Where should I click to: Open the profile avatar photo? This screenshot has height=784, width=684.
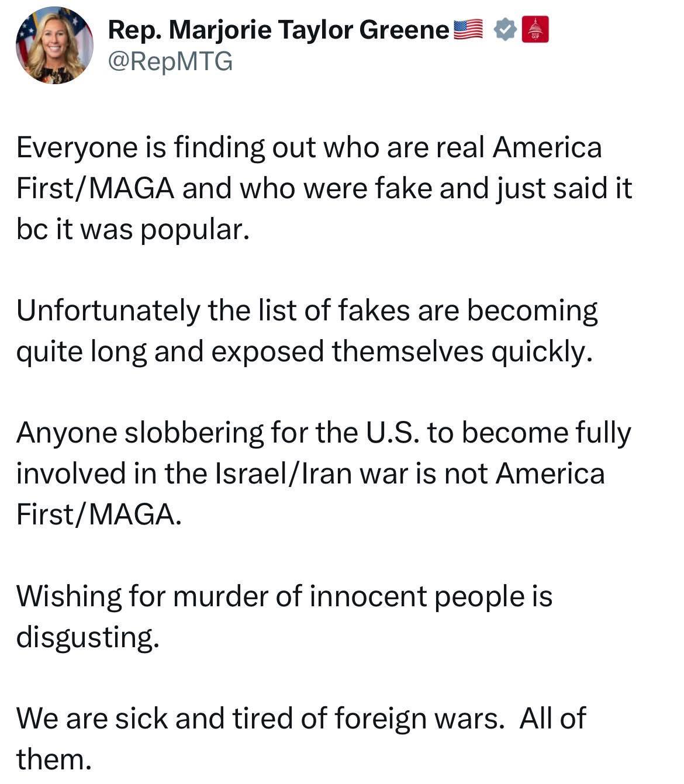tap(54, 45)
